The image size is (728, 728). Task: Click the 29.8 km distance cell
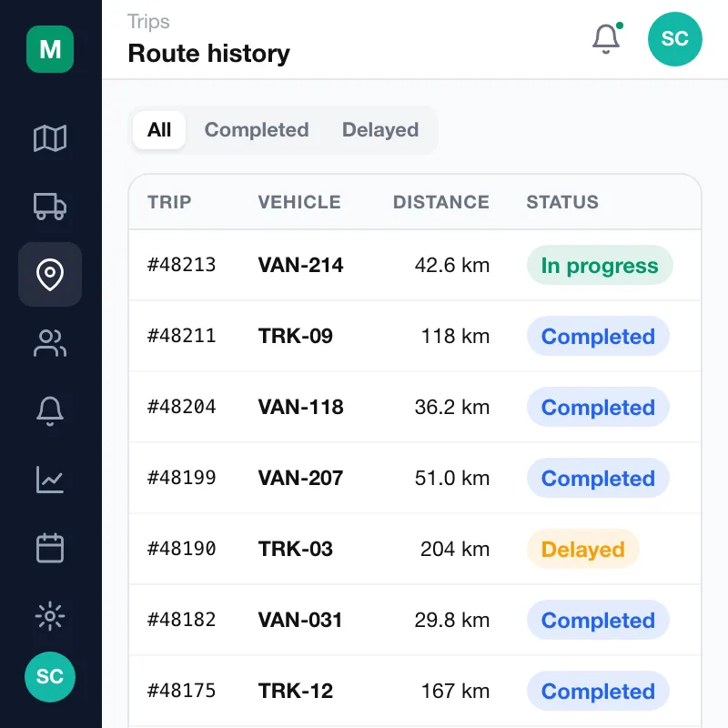click(452, 621)
